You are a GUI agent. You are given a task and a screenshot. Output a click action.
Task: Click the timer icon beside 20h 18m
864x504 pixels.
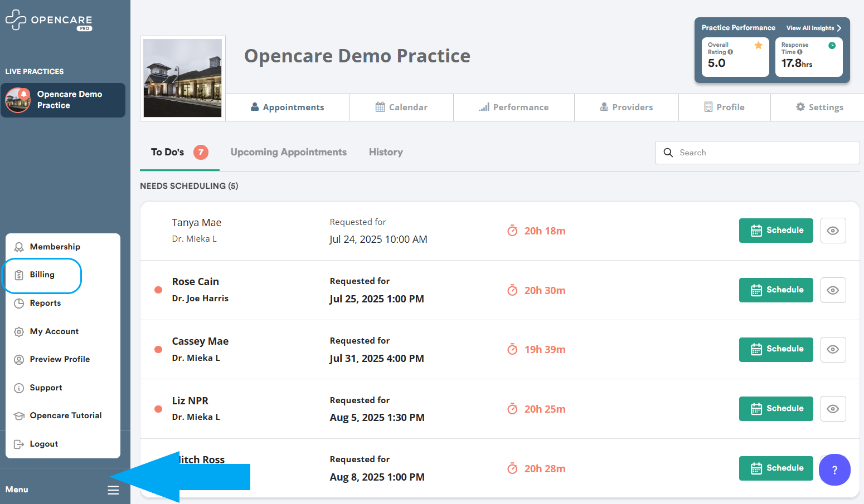coord(512,231)
